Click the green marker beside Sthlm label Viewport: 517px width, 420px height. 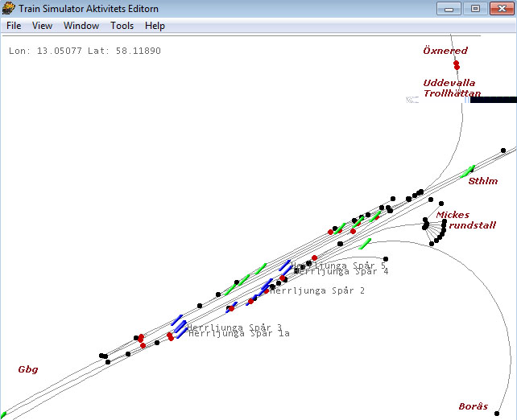tap(467, 171)
